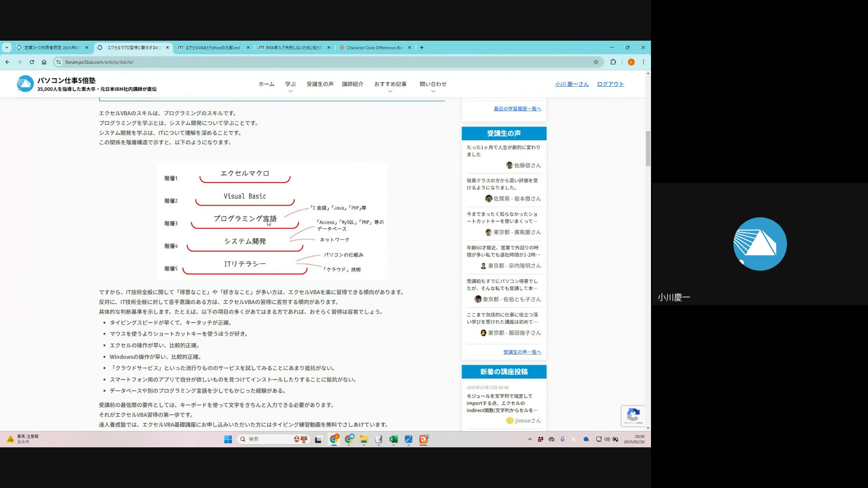
Task: Open Excel from the taskbar
Action: click(393, 439)
